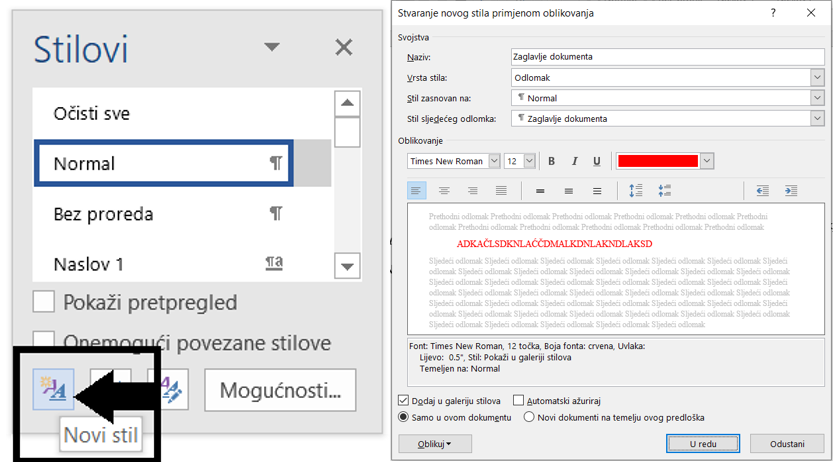Toggle underline formatting in style dialog
Viewport: 834px width, 462px height.
[597, 161]
